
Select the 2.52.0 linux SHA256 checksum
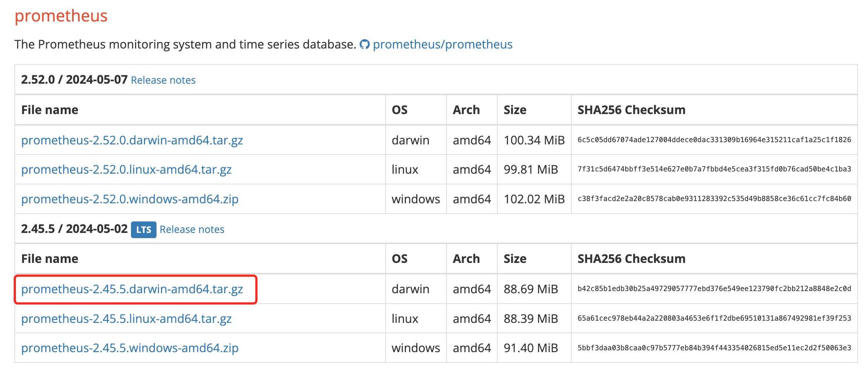[714, 169]
